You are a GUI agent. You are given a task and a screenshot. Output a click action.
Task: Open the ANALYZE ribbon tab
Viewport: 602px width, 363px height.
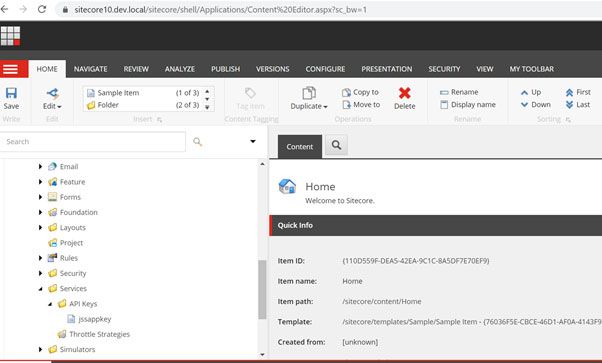click(180, 69)
